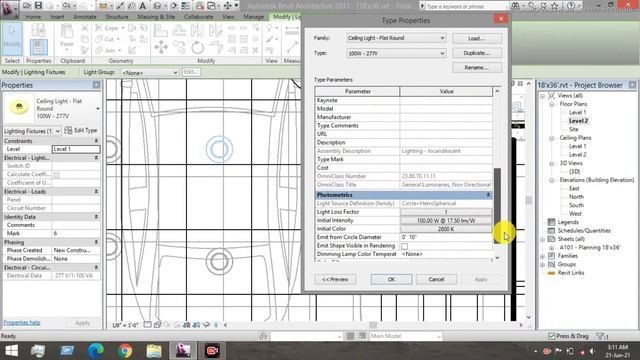
Task: Click the Level field in Properties Constraints
Action: click(x=76, y=149)
